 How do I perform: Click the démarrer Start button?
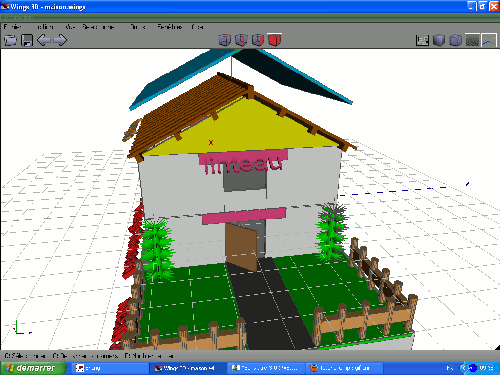click(x=33, y=368)
